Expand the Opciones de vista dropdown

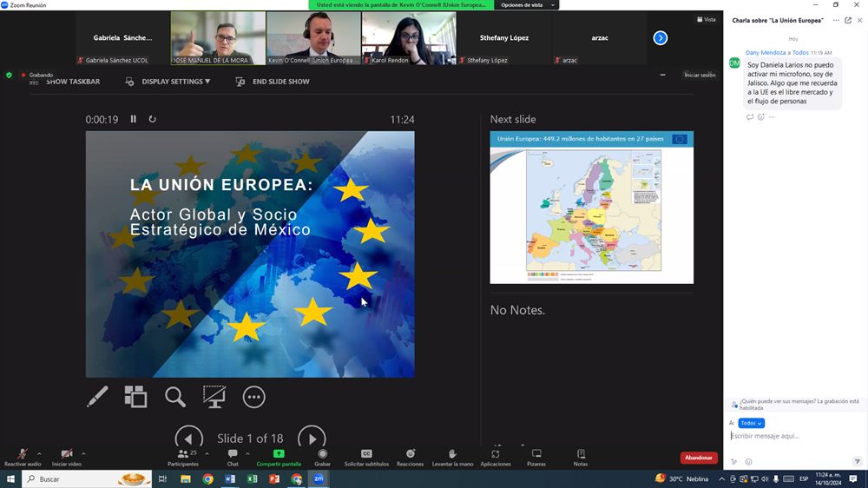tap(526, 5)
